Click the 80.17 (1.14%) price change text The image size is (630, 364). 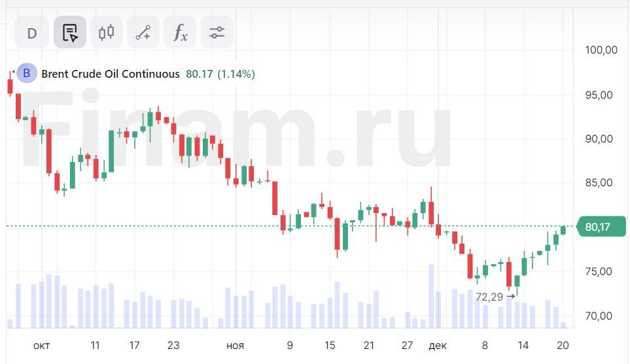point(220,74)
